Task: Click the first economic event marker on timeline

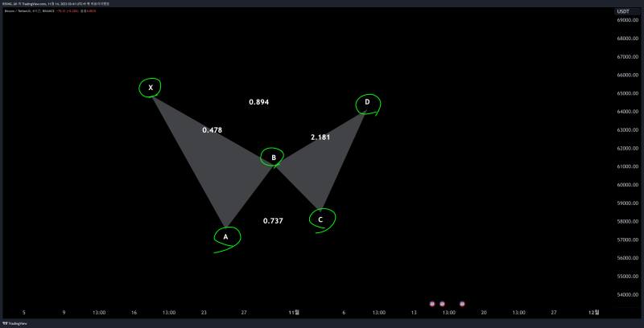Action: click(432, 304)
